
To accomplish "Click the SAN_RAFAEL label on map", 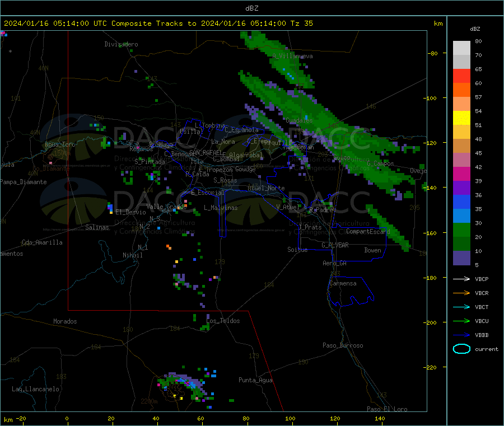I will tap(206, 152).
